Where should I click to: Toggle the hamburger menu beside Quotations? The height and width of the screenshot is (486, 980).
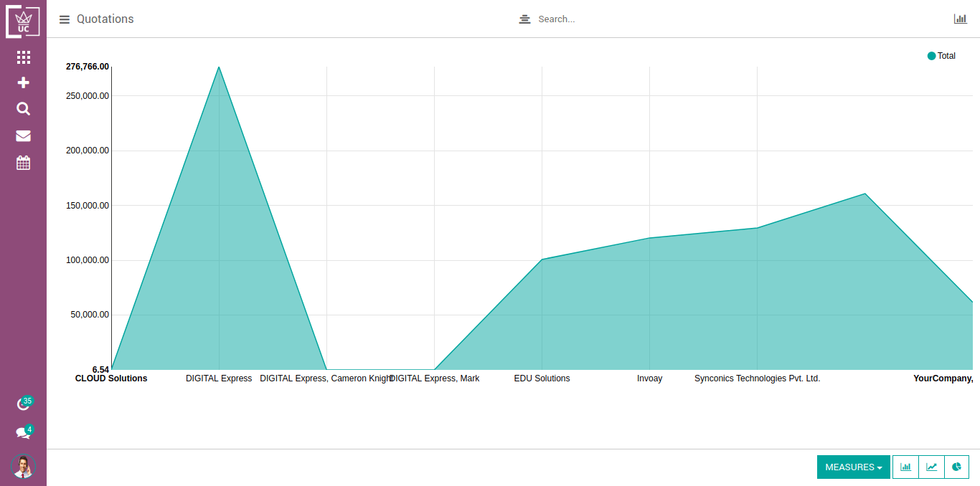pos(65,19)
